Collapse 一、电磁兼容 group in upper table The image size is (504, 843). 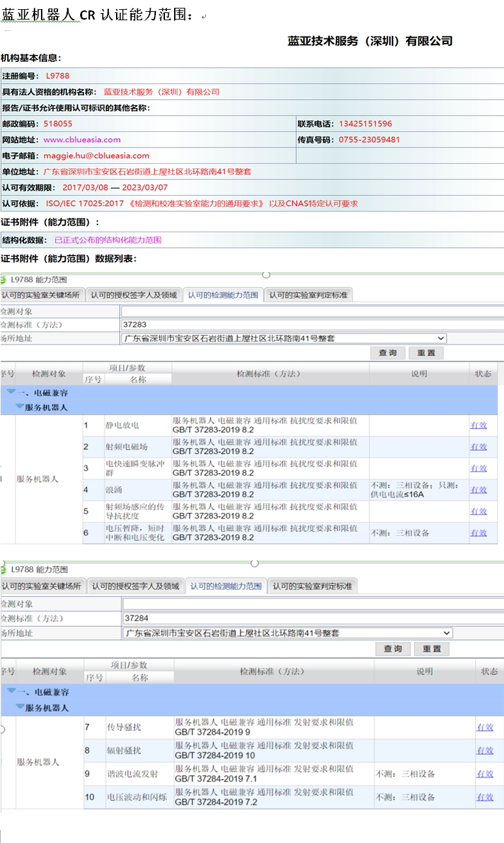[11, 393]
